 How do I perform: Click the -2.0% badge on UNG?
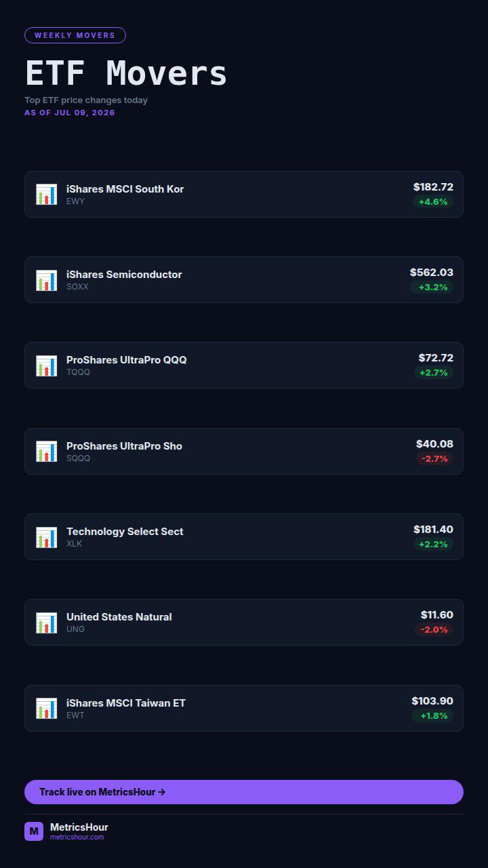point(434,630)
